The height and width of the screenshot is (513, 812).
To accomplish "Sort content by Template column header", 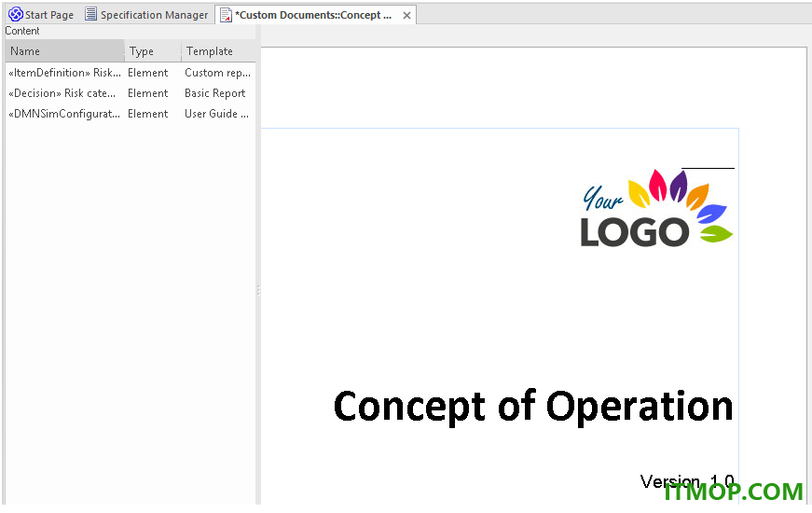I will (218, 51).
